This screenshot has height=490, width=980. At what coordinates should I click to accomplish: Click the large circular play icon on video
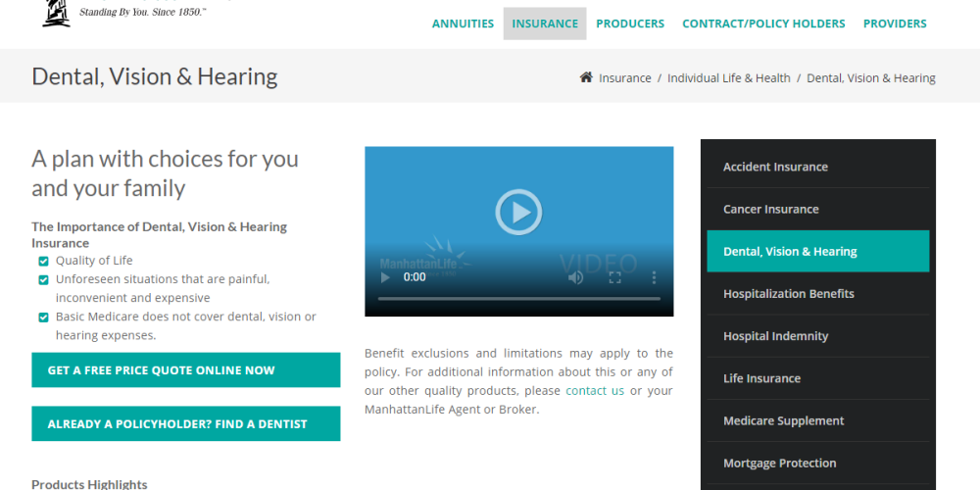(x=518, y=212)
